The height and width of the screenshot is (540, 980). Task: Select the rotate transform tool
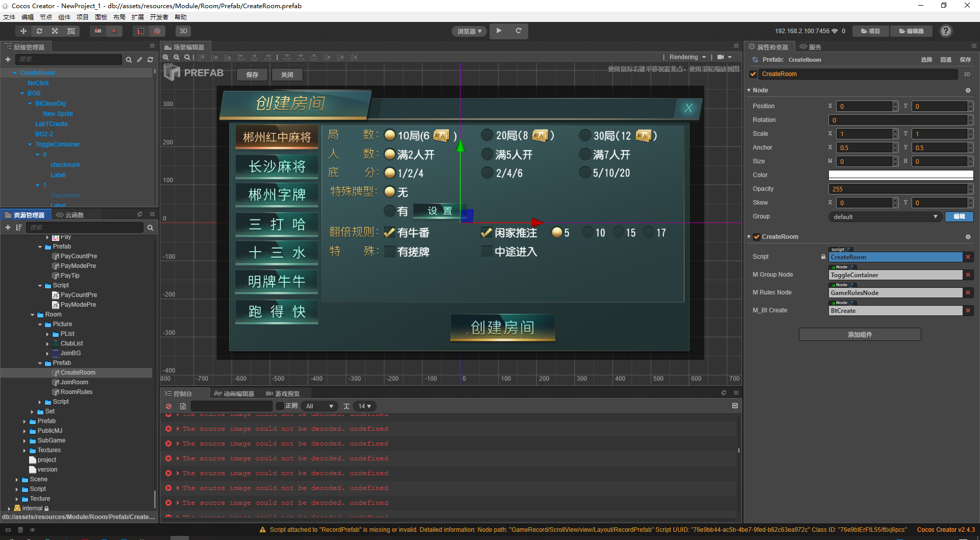pos(39,31)
